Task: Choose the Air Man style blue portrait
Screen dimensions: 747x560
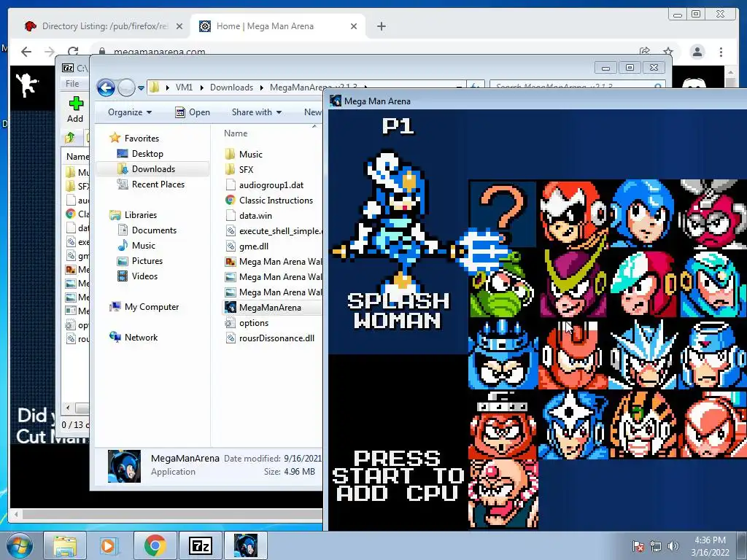Action: [503, 354]
